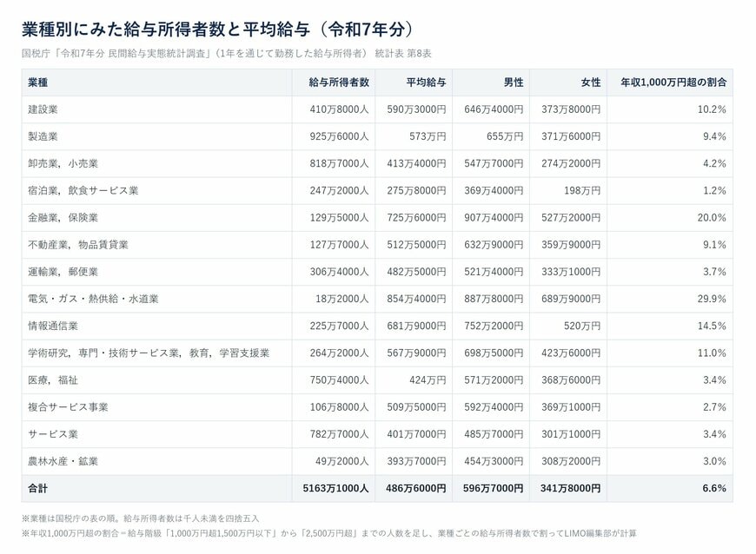This screenshot has width=756, height=554.
Task: Click the 10.2% value for 建設業
Action: [712, 109]
